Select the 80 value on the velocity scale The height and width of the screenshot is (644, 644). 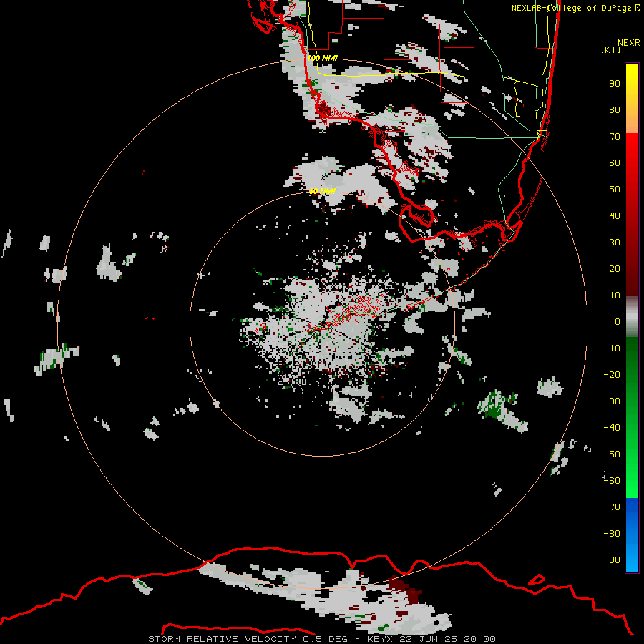coord(615,110)
